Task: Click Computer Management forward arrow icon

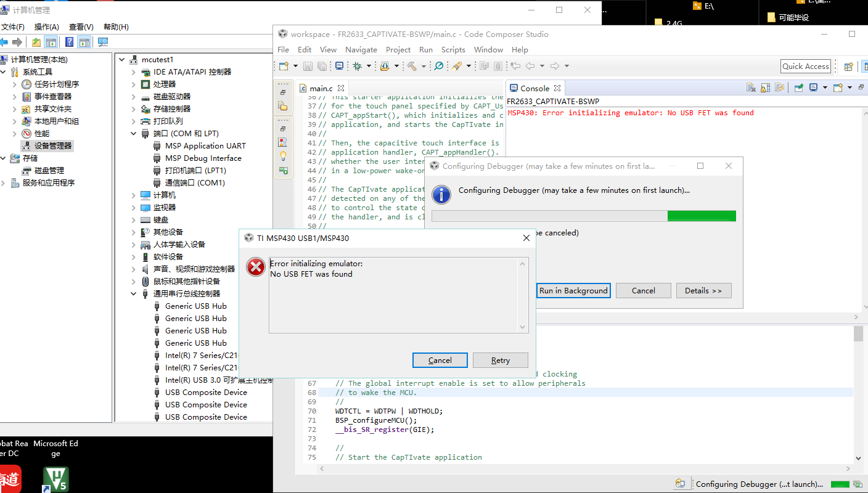Action: 17,43
